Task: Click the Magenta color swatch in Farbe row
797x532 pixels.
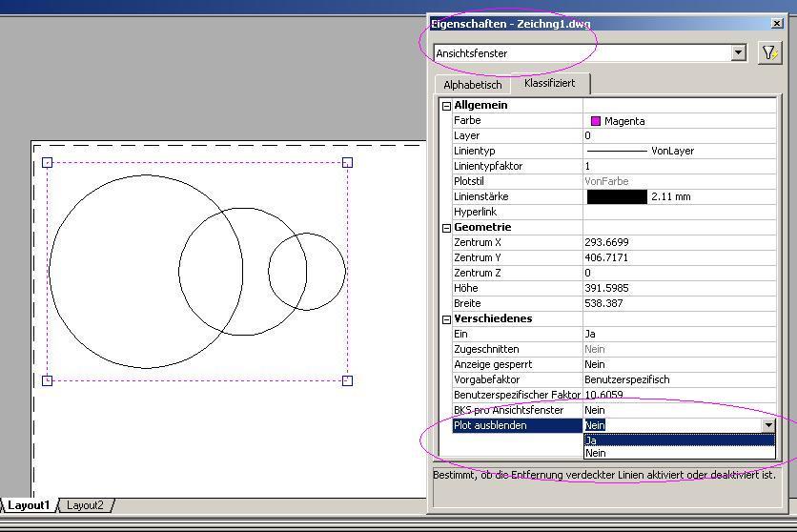Action: (x=596, y=121)
